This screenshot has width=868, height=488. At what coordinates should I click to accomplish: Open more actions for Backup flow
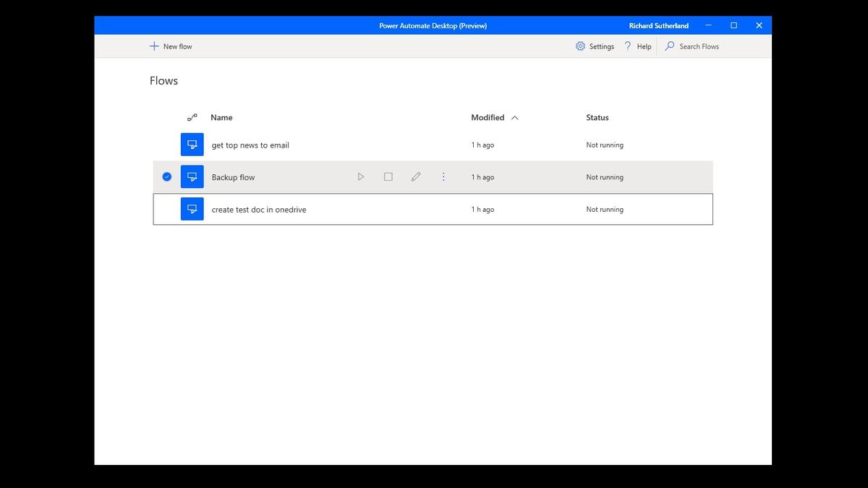pos(443,176)
